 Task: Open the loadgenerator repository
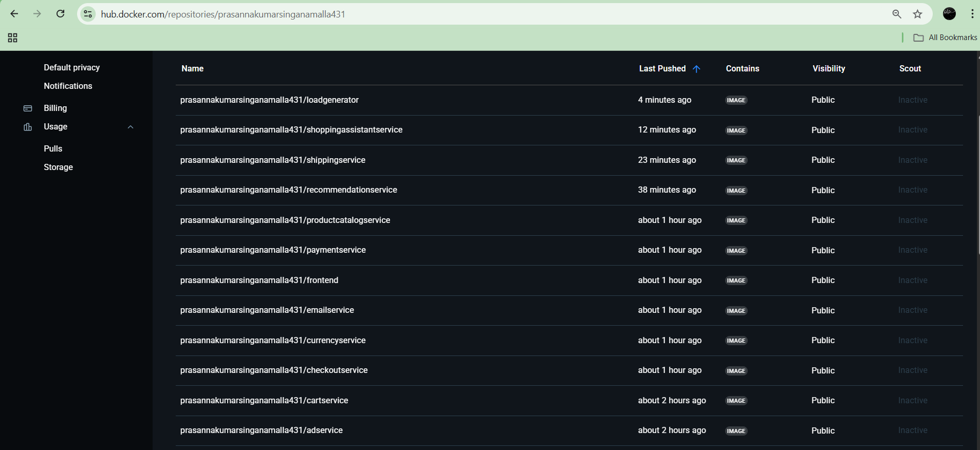click(269, 100)
